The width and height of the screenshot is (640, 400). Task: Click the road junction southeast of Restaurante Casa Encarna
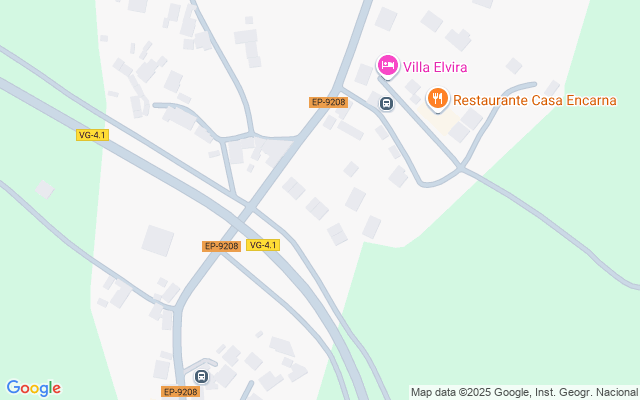[x=461, y=167]
